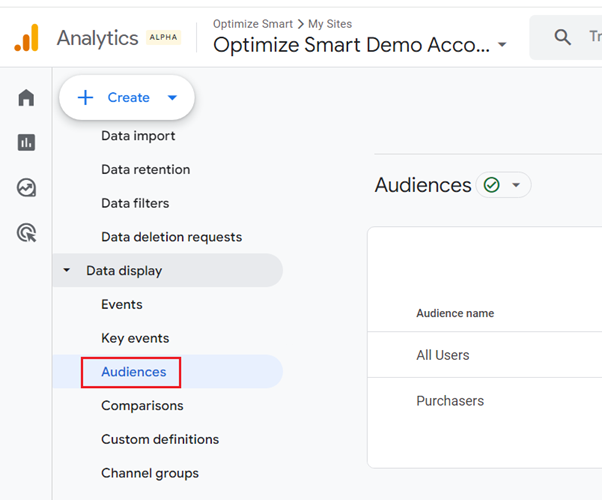The height and width of the screenshot is (500, 602).
Task: Go to Data filters
Action: pos(135,203)
